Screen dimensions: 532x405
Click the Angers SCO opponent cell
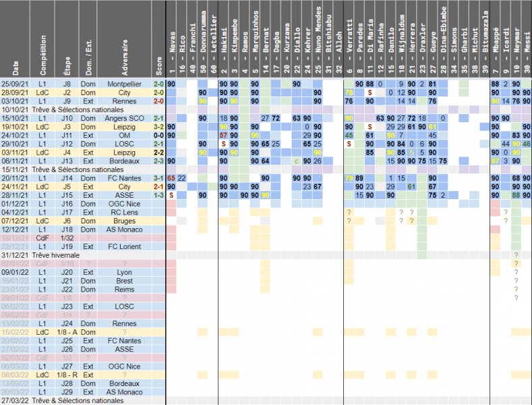click(125, 118)
